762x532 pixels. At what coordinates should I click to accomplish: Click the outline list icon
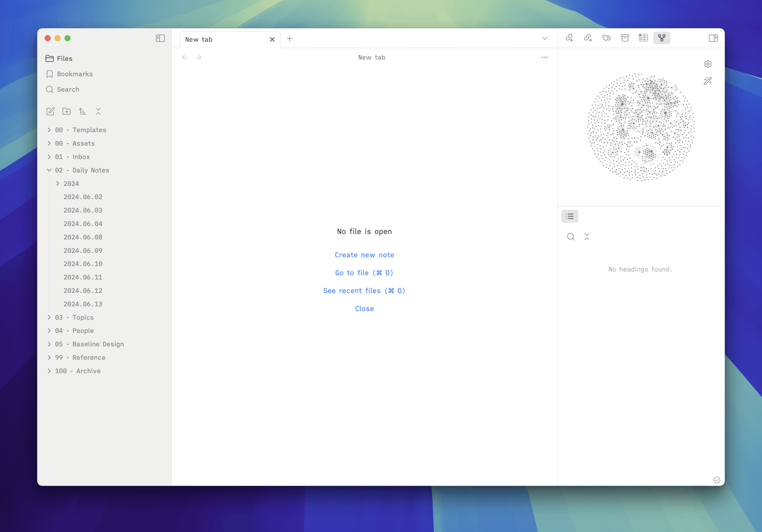tap(569, 216)
